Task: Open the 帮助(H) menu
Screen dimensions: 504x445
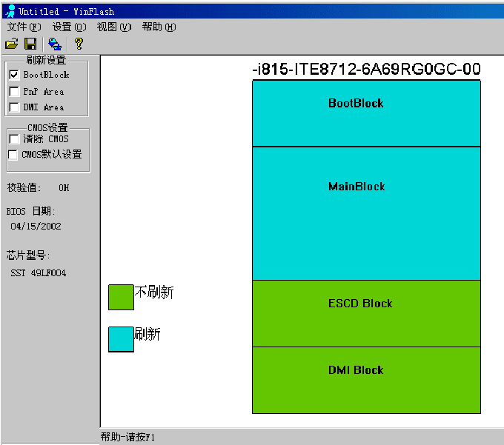Action: point(159,27)
